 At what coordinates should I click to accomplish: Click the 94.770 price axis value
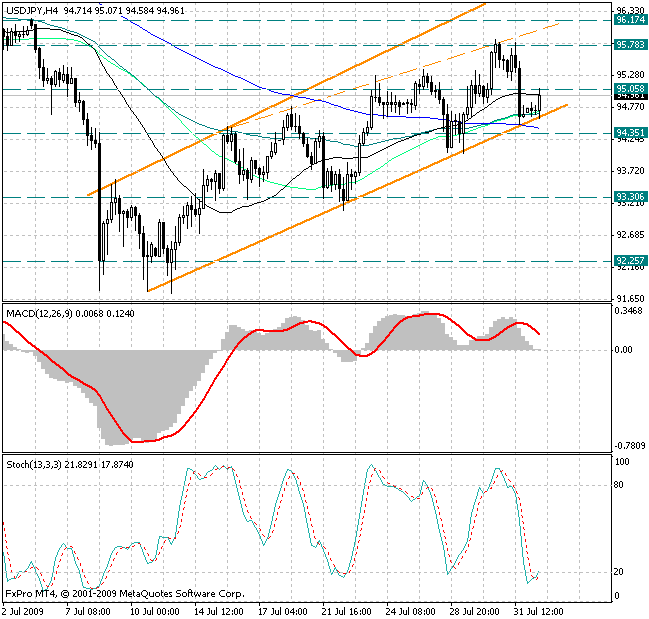pos(630,107)
